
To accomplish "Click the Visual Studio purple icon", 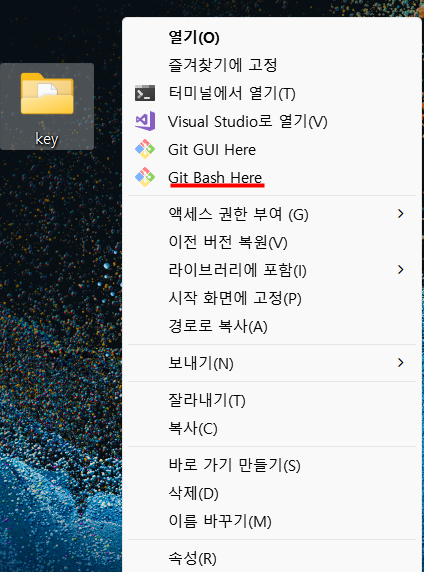I will coord(145,121).
